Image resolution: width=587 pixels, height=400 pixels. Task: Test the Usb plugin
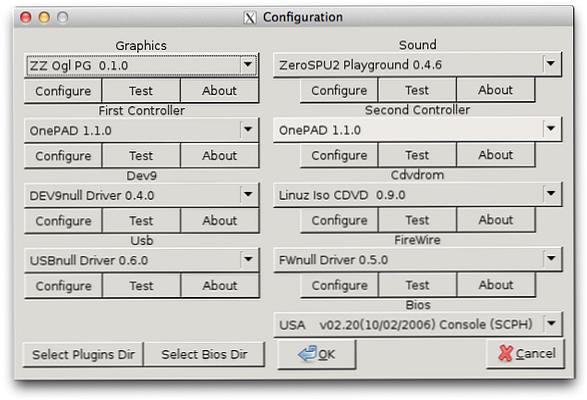[141, 285]
